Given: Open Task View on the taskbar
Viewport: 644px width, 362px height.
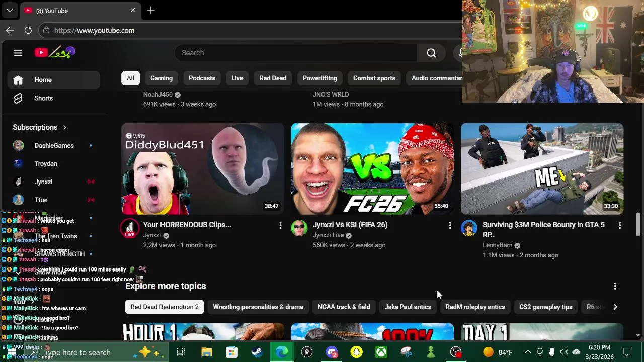Looking at the screenshot, I should [181, 352].
